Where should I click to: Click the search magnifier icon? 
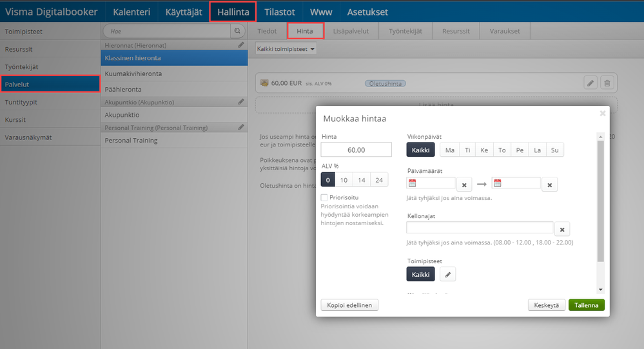click(x=237, y=31)
